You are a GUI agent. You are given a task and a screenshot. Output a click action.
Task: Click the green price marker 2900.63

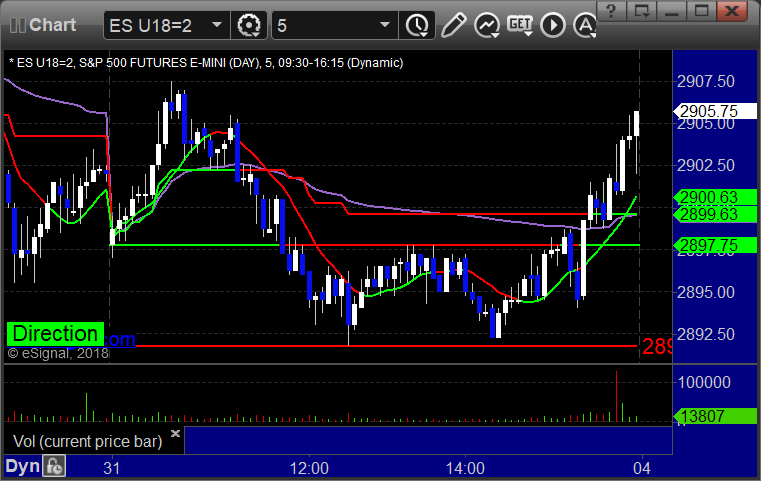(x=714, y=197)
